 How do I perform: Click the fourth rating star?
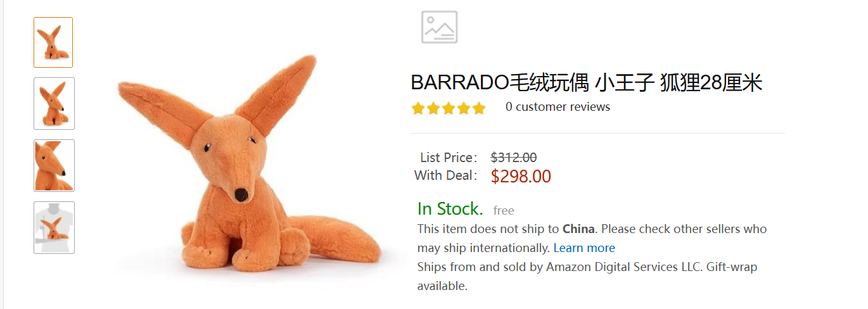coord(464,108)
